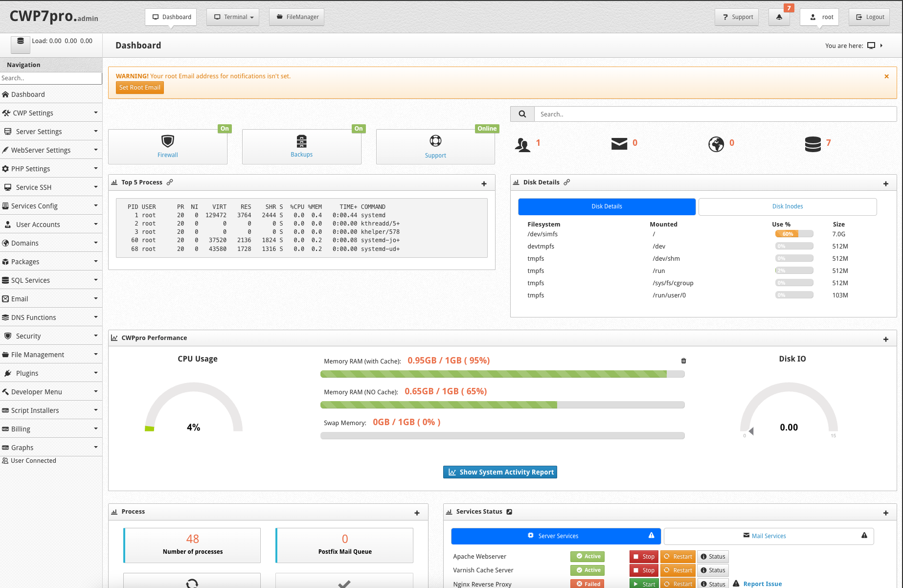Open external icon next to Services Status
Screen dimensions: 903x588
point(509,512)
